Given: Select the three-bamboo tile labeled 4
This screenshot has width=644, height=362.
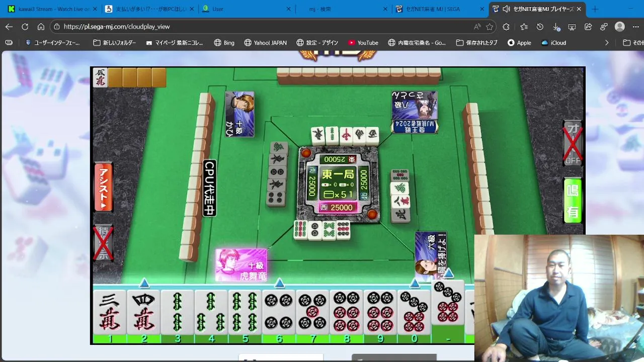Looking at the screenshot, I should pos(211,312).
